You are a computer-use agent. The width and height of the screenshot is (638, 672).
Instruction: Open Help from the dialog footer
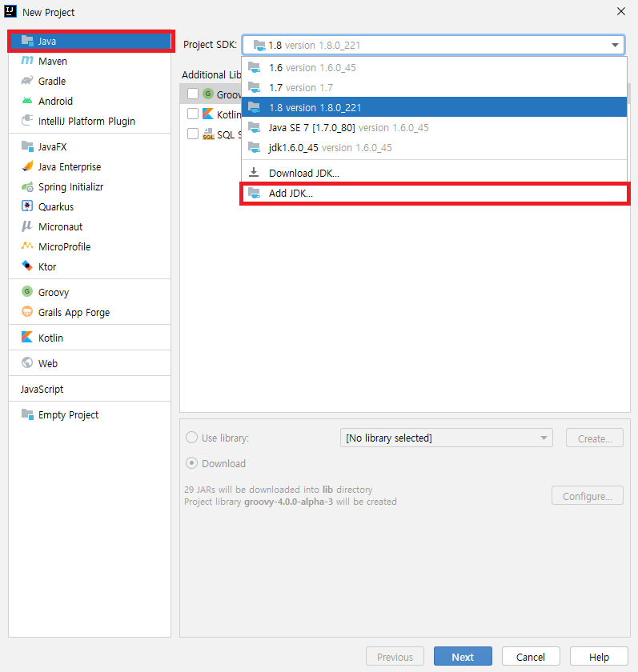pos(599,657)
